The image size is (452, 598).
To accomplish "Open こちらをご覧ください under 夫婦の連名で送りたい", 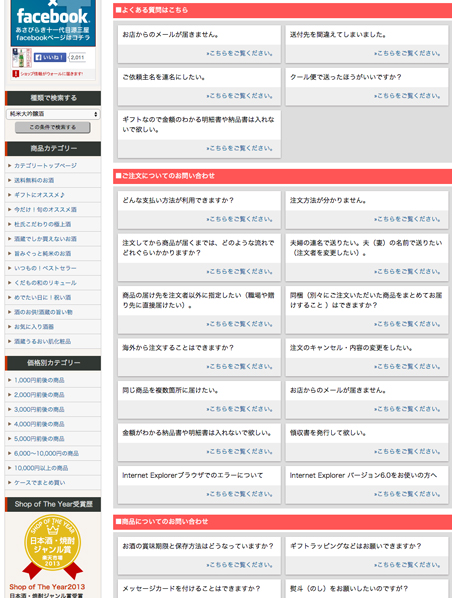I will pyautogui.click(x=407, y=272).
